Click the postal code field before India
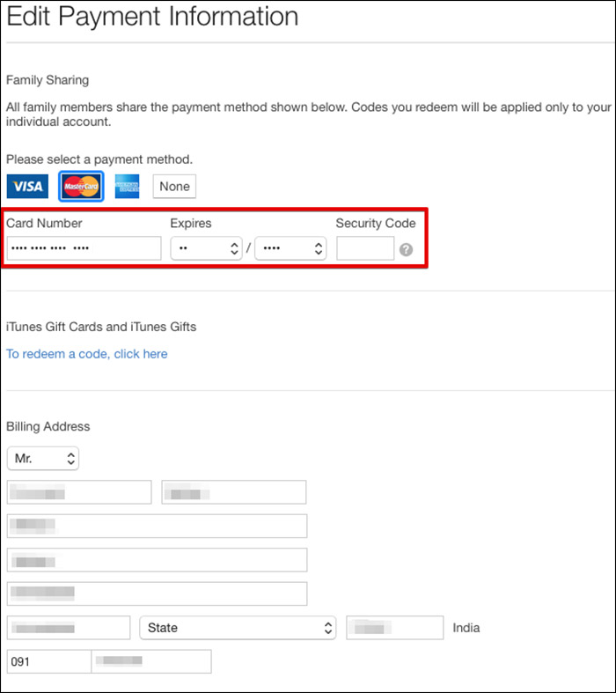This screenshot has height=693, width=616. click(x=394, y=628)
